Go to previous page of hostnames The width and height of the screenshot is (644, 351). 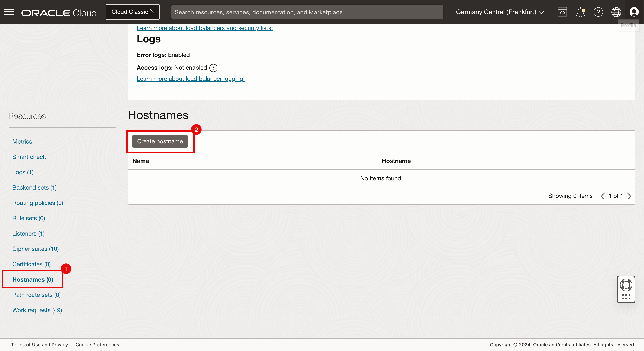[603, 196]
